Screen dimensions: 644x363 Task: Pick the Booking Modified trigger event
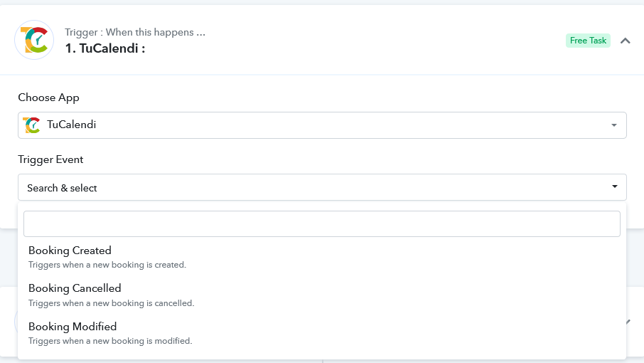73,327
